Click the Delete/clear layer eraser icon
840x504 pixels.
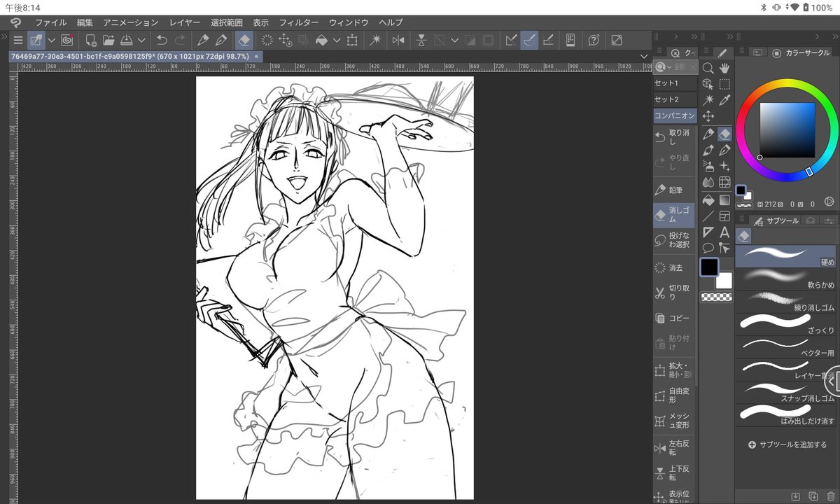[x=244, y=40]
